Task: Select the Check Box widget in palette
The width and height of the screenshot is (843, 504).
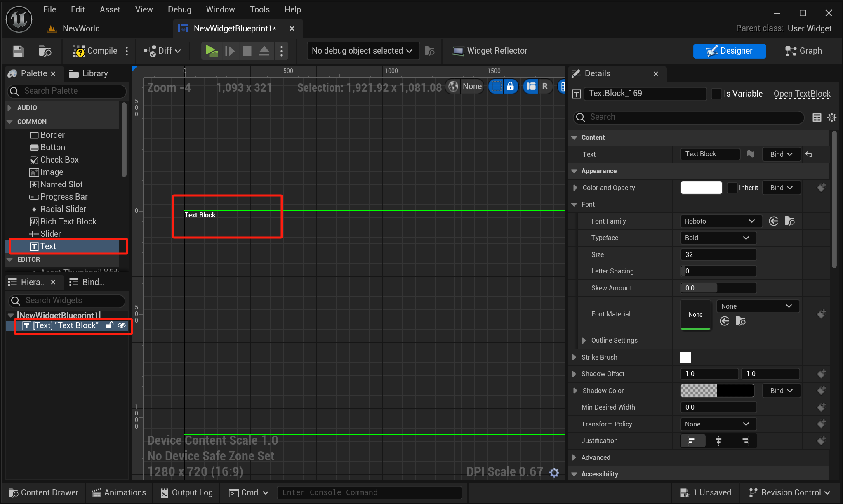Action: [x=54, y=160]
